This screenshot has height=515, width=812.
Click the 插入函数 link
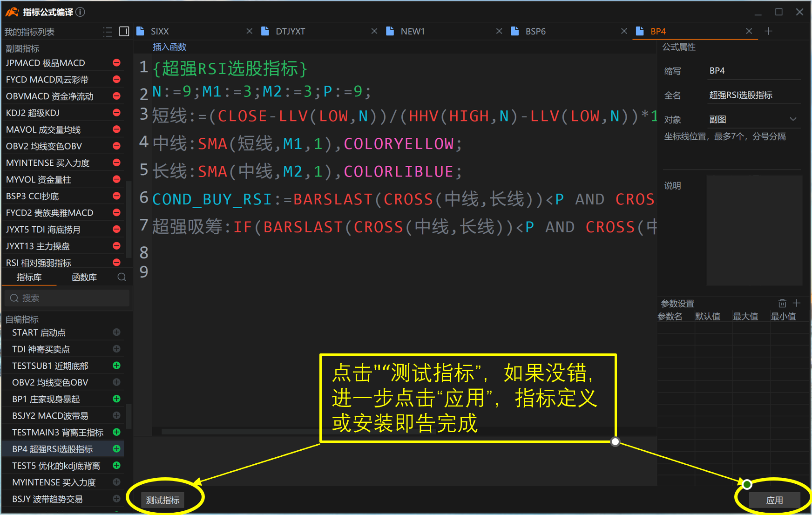(x=169, y=47)
